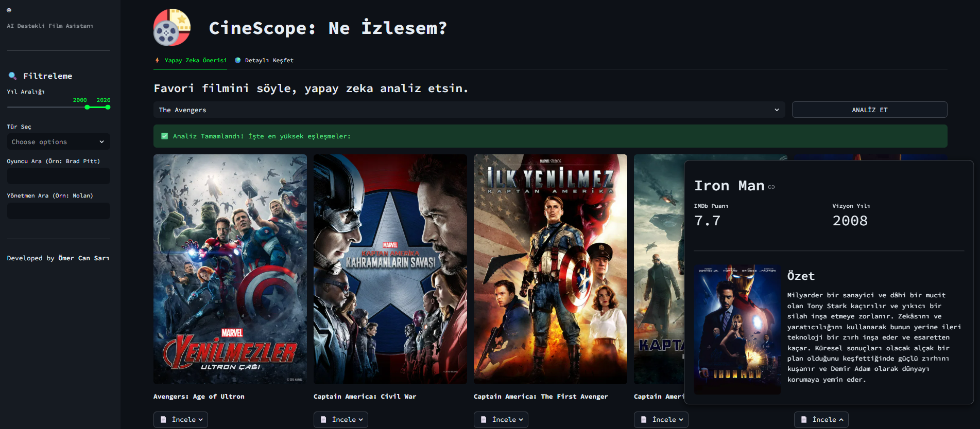Expand İncele under Captain America: The First Avenger

501,420
